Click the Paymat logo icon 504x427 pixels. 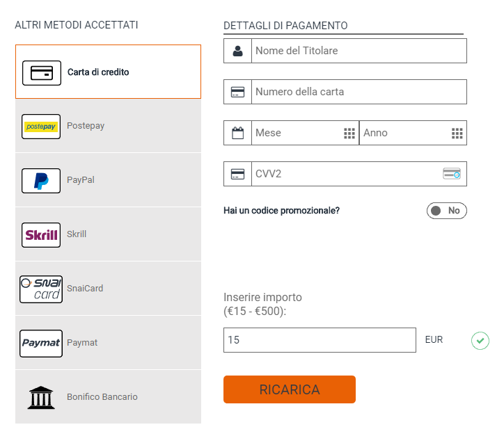[41, 344]
